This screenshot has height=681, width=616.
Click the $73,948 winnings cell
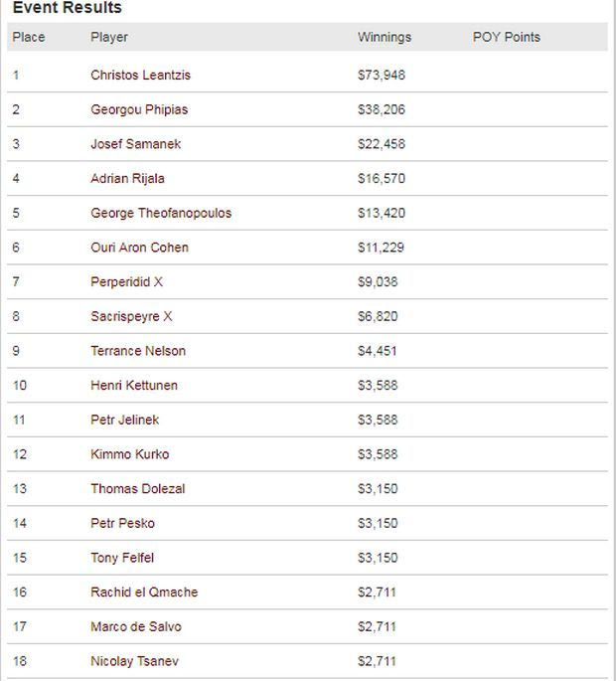[382, 76]
